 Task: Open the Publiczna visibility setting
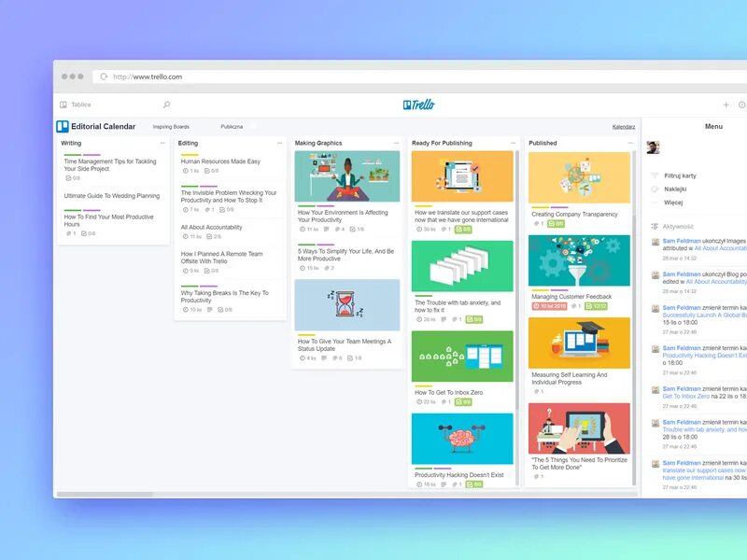[x=232, y=127]
